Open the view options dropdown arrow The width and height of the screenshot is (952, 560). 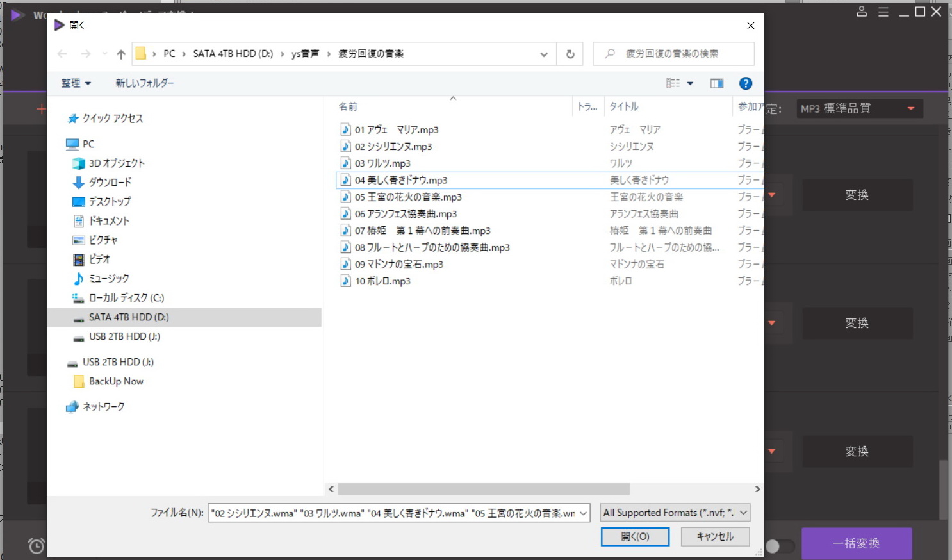click(690, 83)
